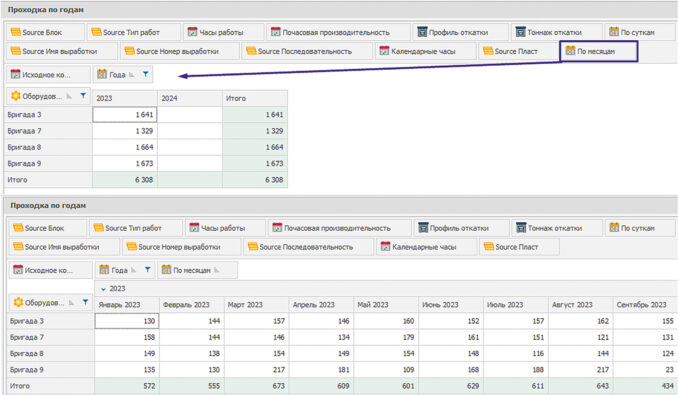678x395 pixels.
Task: Click the Профиль откатки icon in lower pivot
Action: click(x=423, y=228)
